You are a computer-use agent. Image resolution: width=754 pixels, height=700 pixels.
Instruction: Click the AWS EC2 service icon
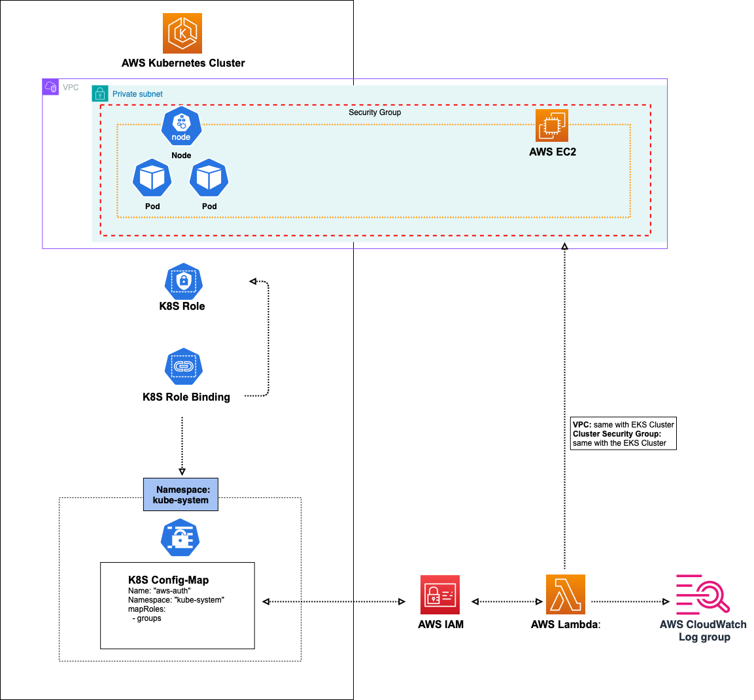552,125
